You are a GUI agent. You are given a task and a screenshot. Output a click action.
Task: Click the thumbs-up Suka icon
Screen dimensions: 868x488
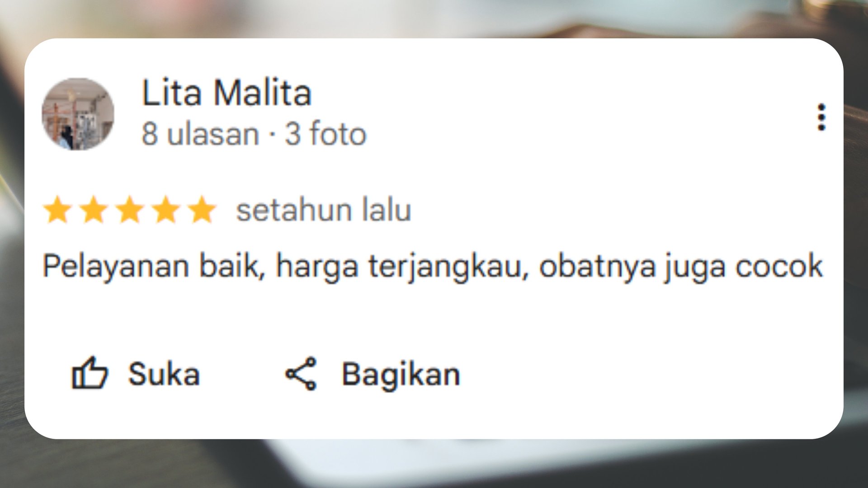(90, 373)
